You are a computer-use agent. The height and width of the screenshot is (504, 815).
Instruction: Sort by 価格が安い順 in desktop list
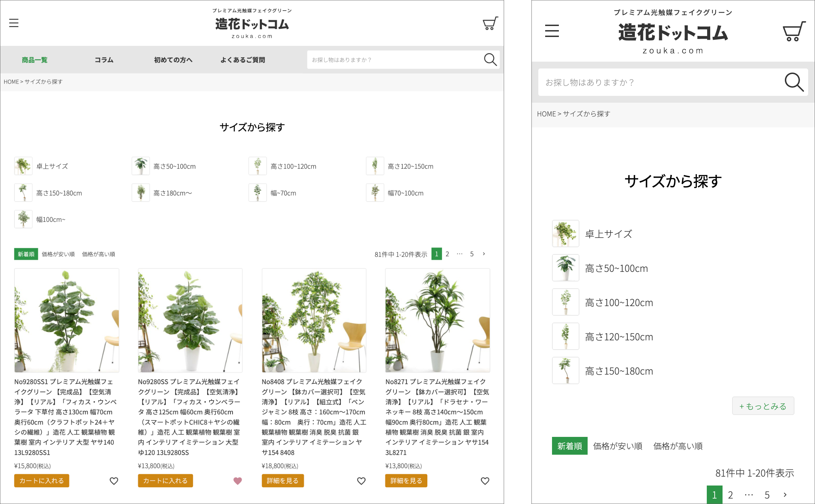[58, 254]
